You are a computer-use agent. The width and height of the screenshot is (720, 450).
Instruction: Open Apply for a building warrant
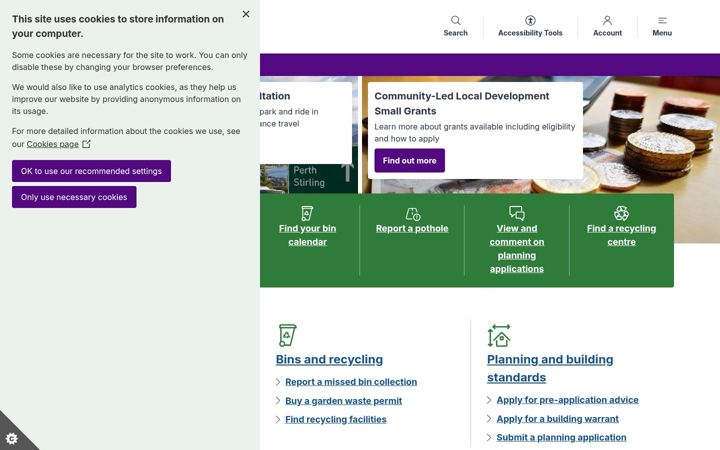click(557, 419)
